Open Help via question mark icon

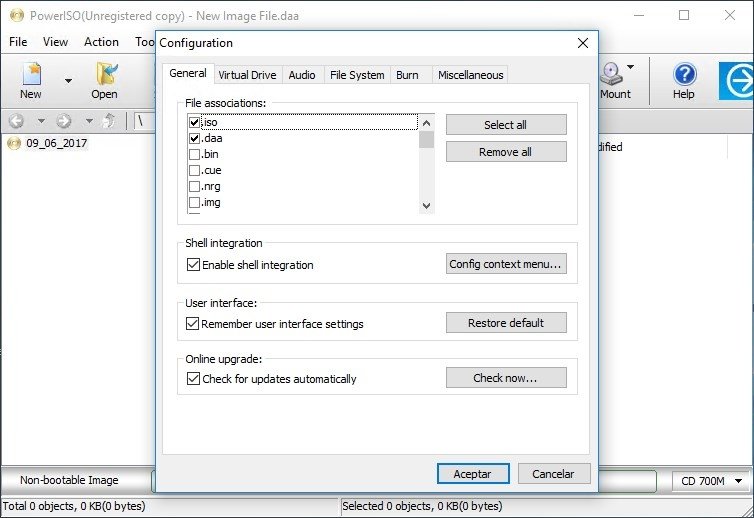pyautogui.click(x=684, y=74)
